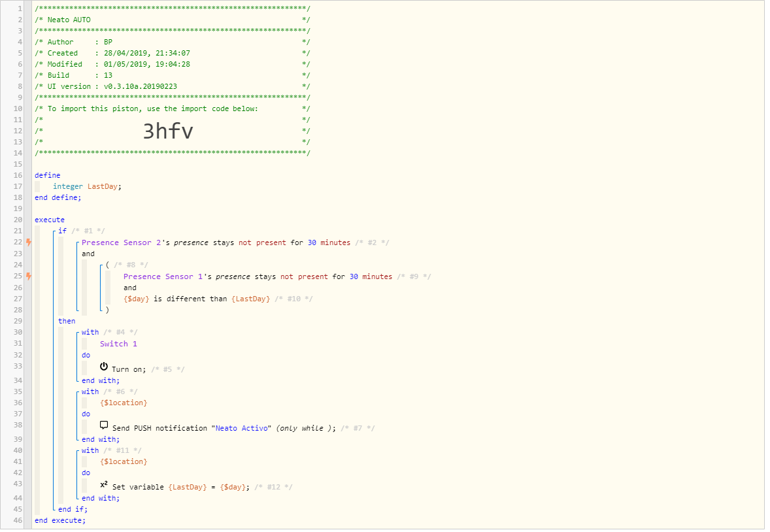Image resolution: width=770 pixels, height=532 pixels.
Task: Click the 'Build : 13' comment line
Action: point(173,76)
